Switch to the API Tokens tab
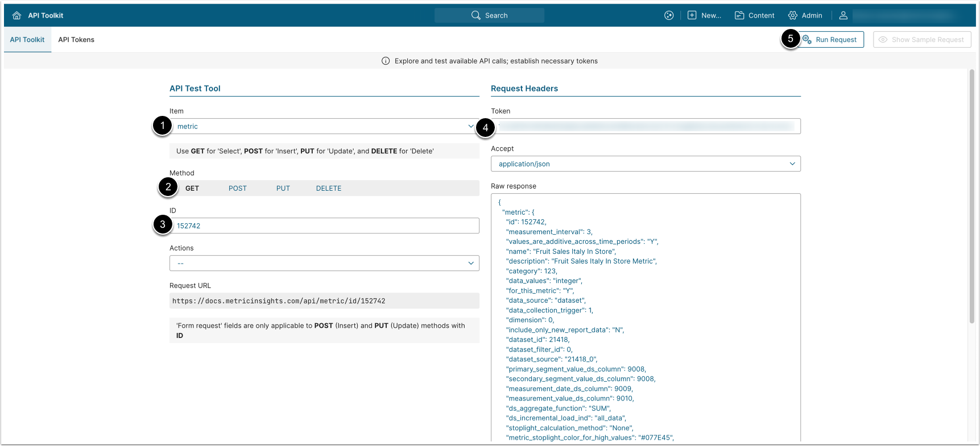This screenshot has width=980, height=446. point(76,40)
